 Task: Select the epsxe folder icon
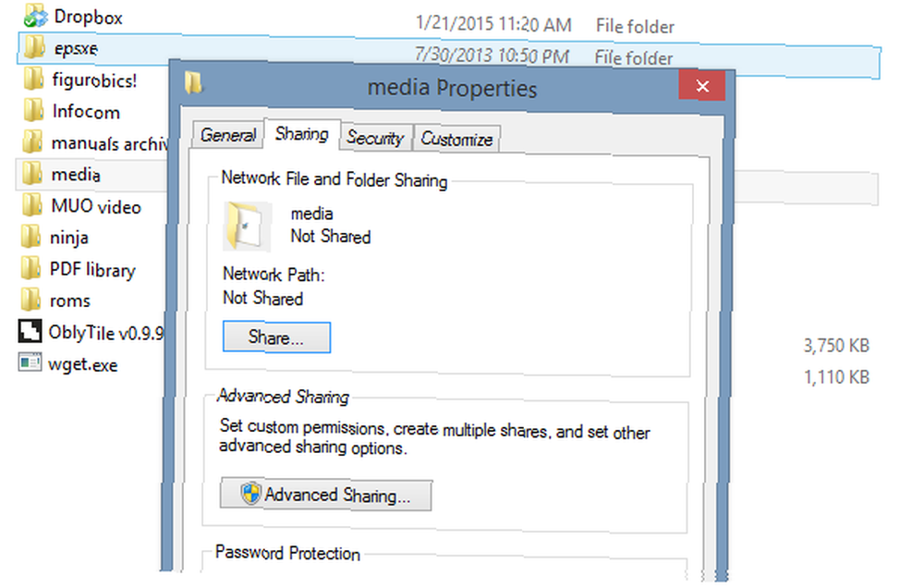(x=34, y=46)
